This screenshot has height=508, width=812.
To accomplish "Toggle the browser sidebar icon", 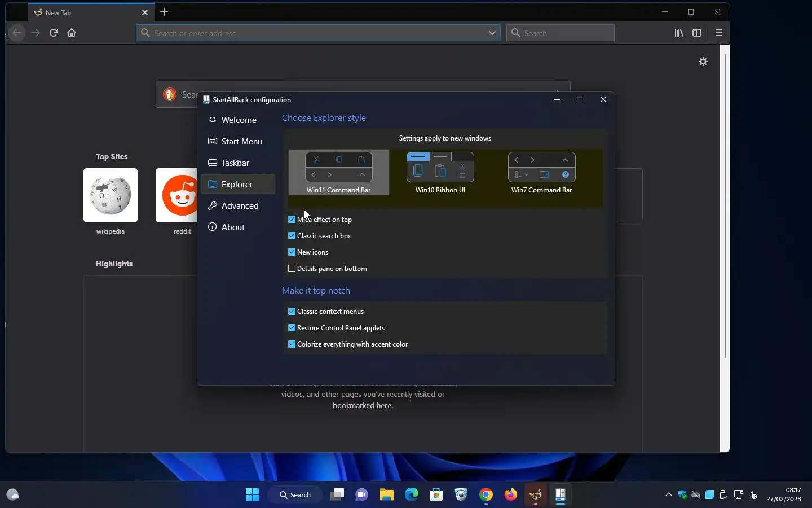I will 698,33.
